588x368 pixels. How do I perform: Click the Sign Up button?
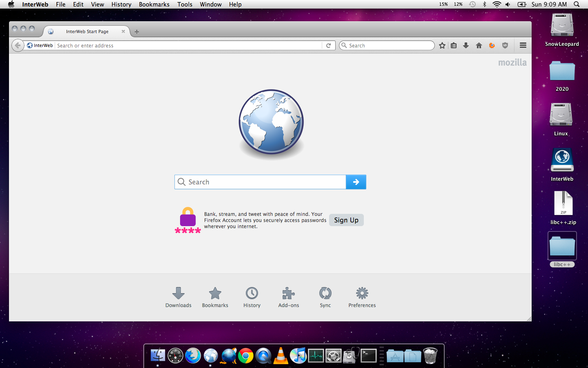tap(346, 220)
